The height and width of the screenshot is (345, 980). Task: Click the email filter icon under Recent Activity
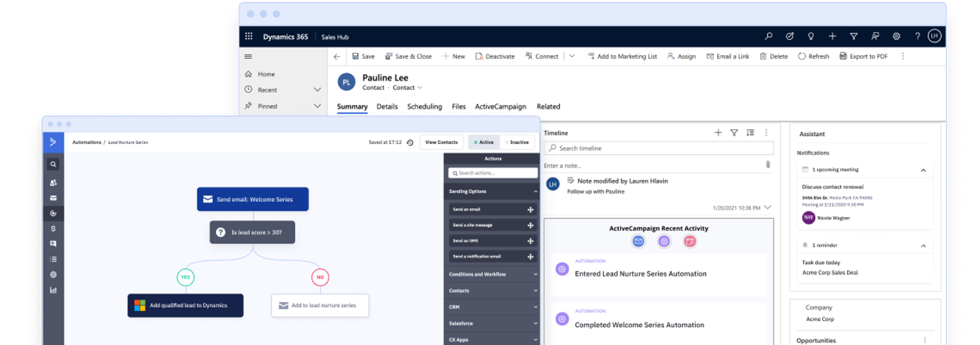pyautogui.click(x=638, y=241)
